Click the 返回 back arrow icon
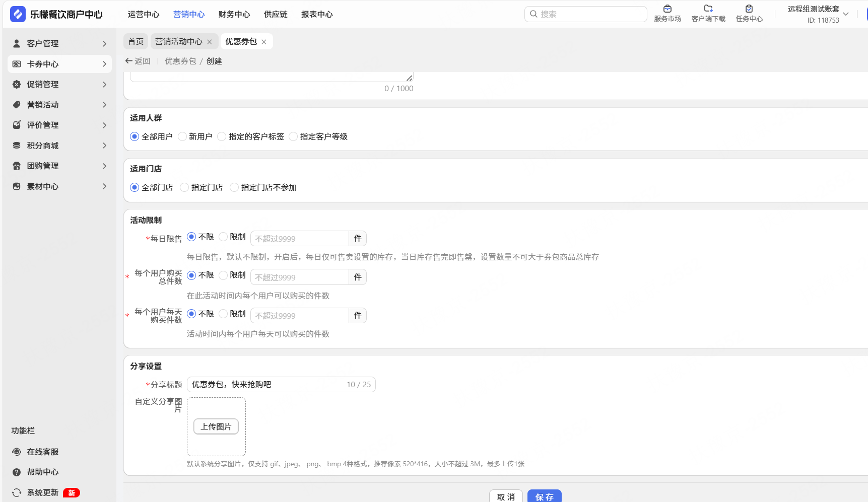The image size is (868, 502). (128, 61)
